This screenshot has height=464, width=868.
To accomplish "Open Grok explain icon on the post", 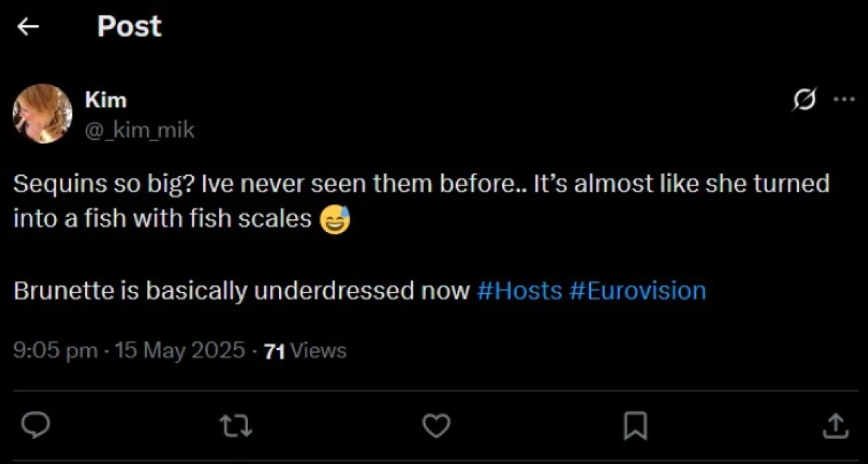I will point(804,101).
